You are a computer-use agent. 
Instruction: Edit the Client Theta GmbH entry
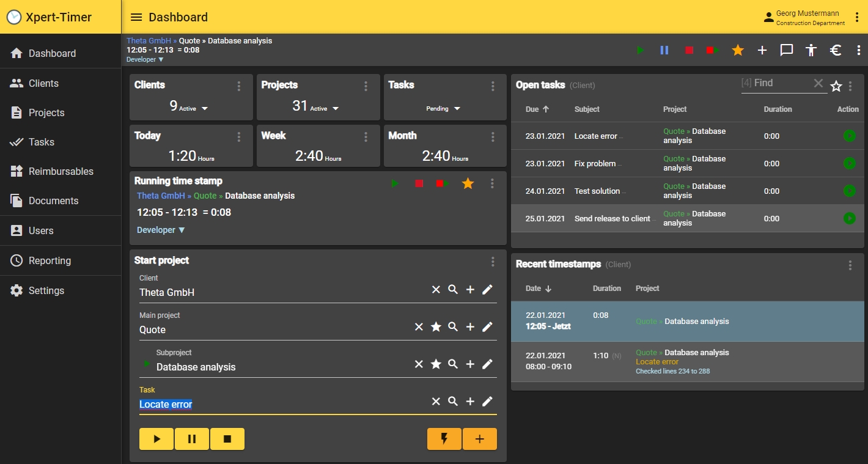click(x=487, y=290)
